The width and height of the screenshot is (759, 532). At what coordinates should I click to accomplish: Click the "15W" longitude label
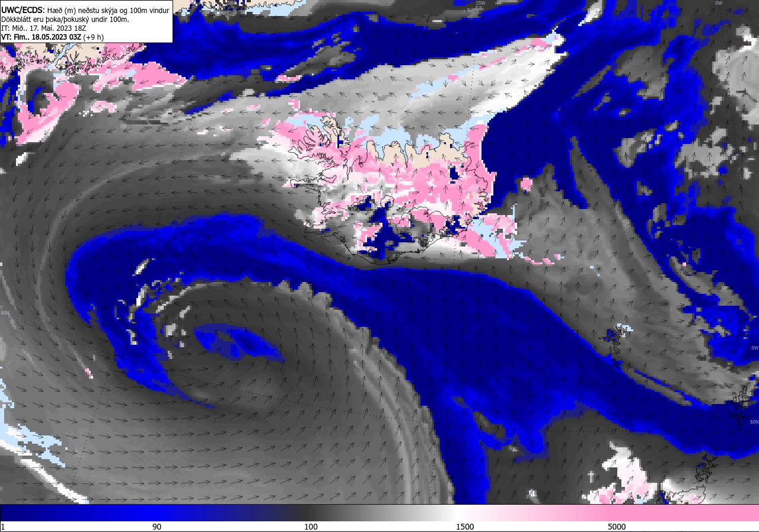coord(480,3)
